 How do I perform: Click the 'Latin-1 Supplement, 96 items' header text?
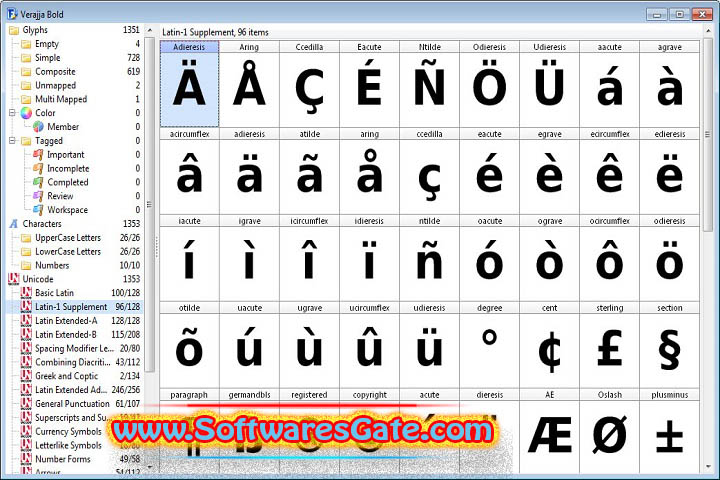tap(215, 32)
